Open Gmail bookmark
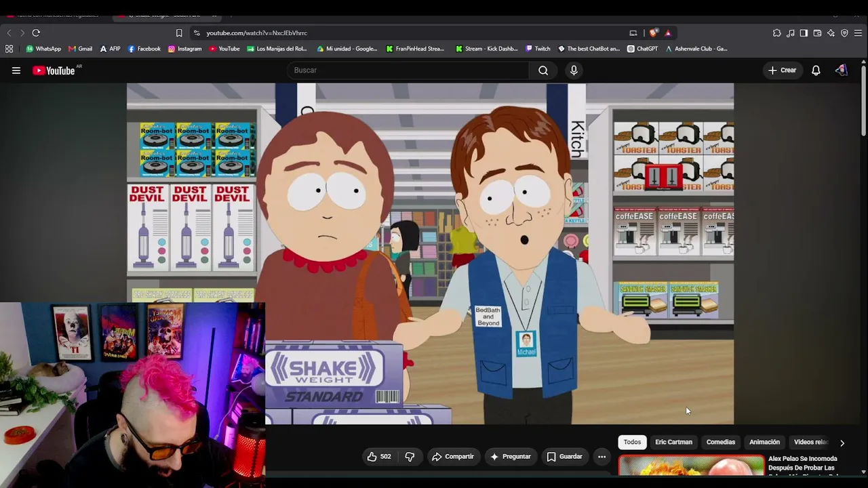868x488 pixels. [x=80, y=49]
